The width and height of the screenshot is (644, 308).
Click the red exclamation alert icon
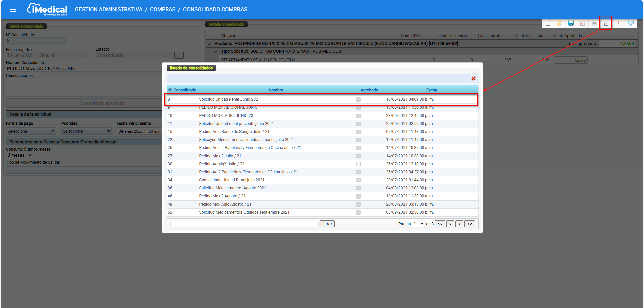618,23
